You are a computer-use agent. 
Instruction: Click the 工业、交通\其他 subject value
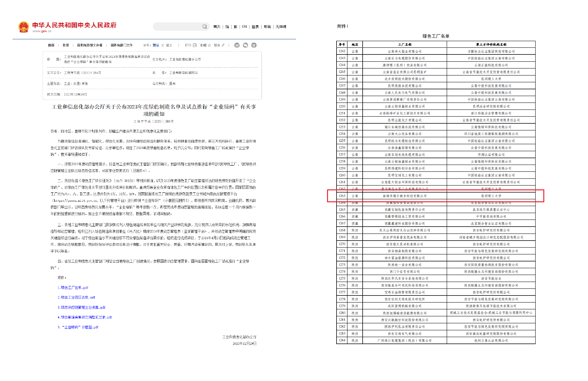pos(76,84)
